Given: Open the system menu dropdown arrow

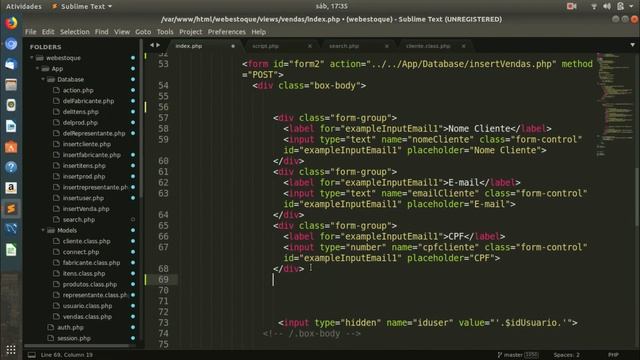Looking at the screenshot, I should pyautogui.click(x=631, y=6).
